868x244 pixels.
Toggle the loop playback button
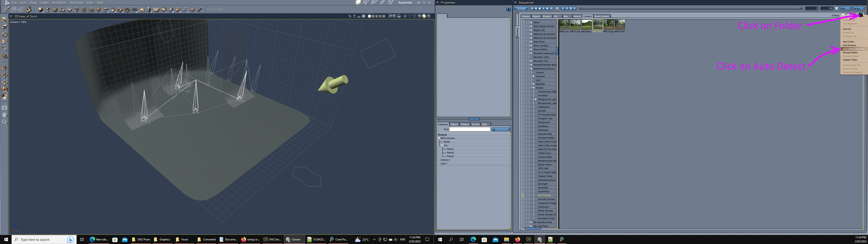pos(557,8)
